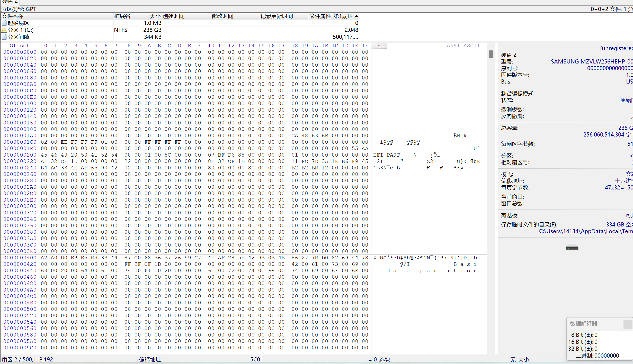Click the temp folder path link
633x364 pixels.
click(586, 231)
